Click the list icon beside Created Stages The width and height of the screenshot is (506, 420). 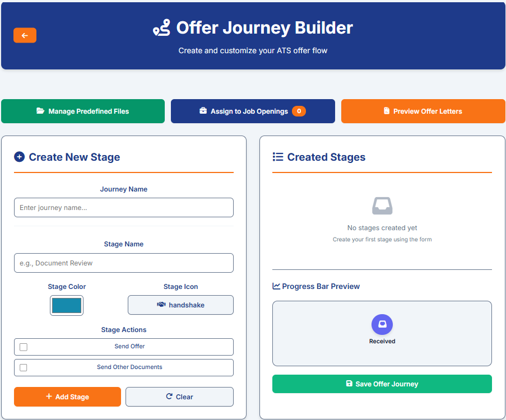coord(278,157)
